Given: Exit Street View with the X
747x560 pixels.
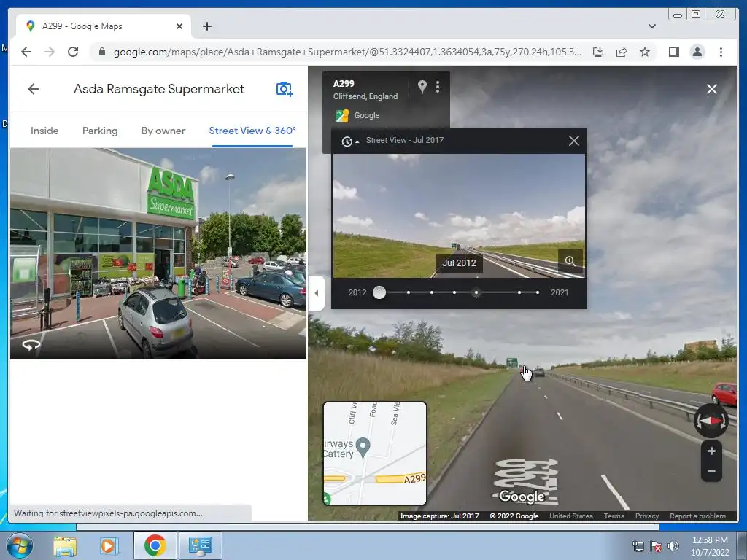Looking at the screenshot, I should point(712,89).
